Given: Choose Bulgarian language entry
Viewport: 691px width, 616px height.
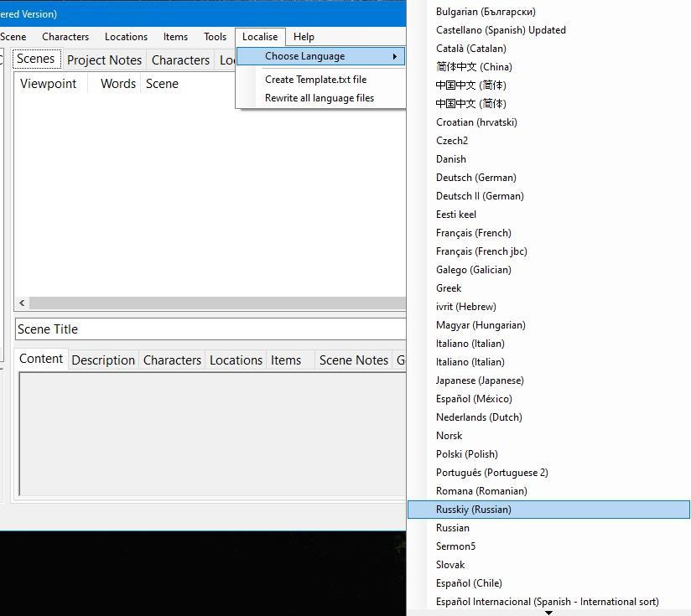Looking at the screenshot, I should pos(486,12).
